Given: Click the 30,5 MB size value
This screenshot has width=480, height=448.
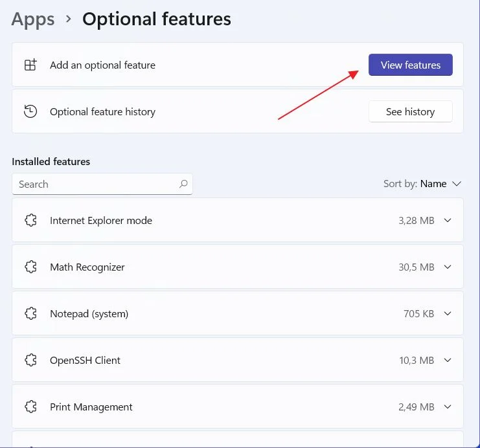Looking at the screenshot, I should point(417,267).
